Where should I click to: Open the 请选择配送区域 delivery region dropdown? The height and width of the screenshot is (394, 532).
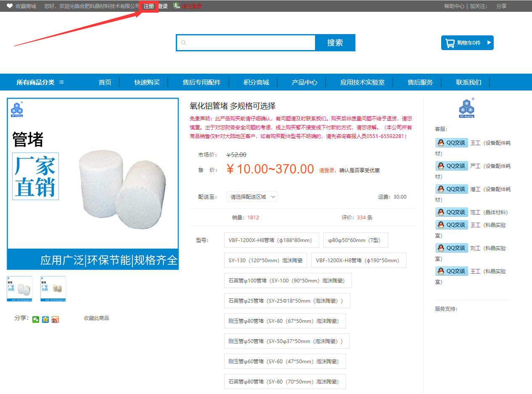click(x=251, y=197)
